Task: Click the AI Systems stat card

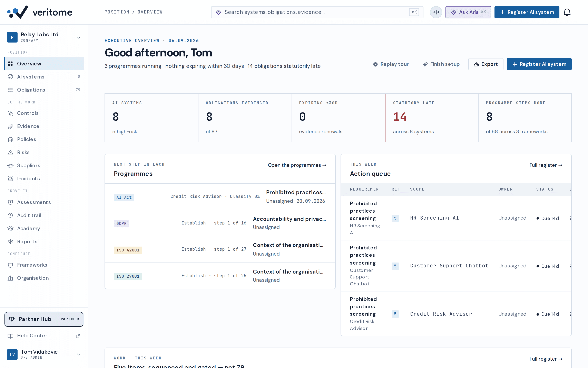Action: [151, 118]
